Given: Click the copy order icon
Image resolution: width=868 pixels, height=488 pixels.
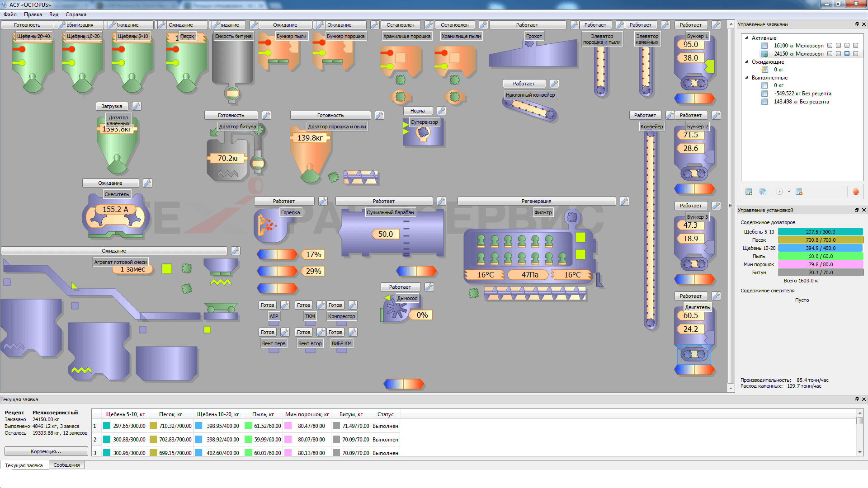Looking at the screenshot, I should click(763, 192).
